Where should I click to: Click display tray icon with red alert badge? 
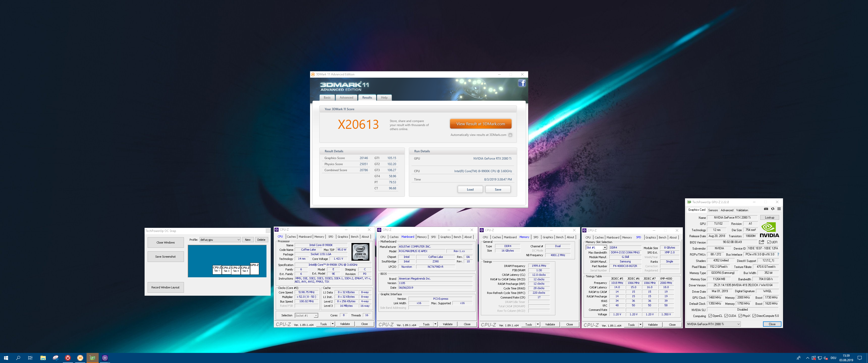click(x=813, y=358)
